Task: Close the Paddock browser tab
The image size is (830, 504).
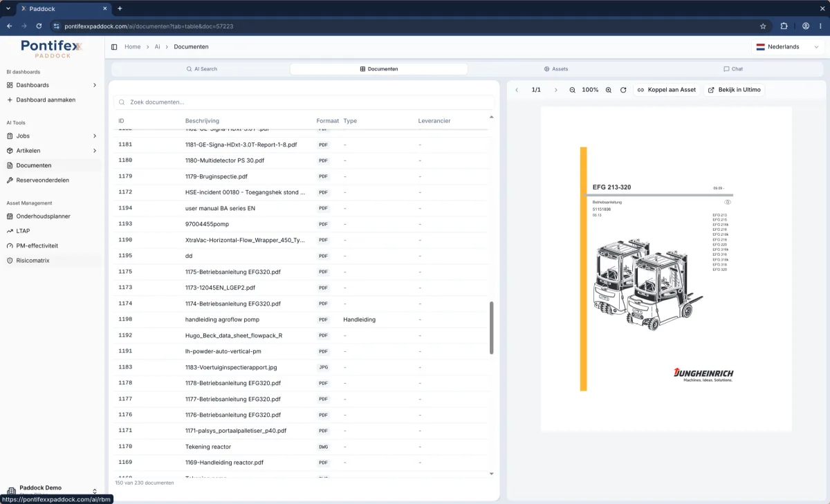Action: coord(105,8)
